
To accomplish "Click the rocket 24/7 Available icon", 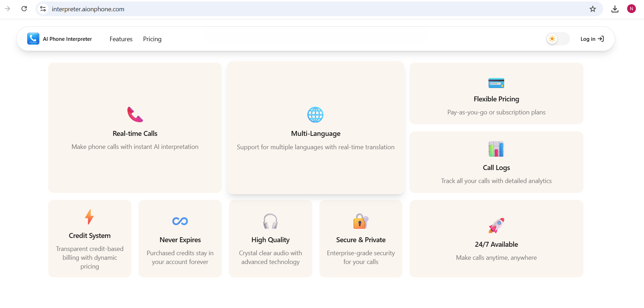I will (496, 226).
